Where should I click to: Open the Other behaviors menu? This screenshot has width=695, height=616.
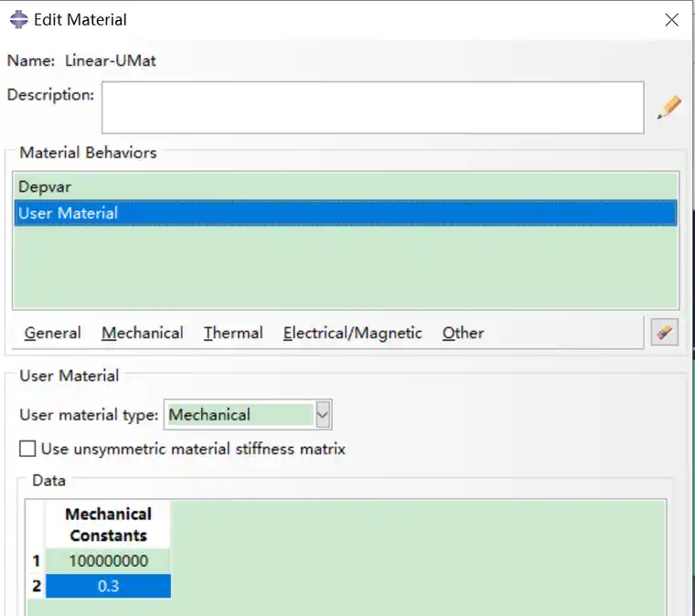(463, 334)
